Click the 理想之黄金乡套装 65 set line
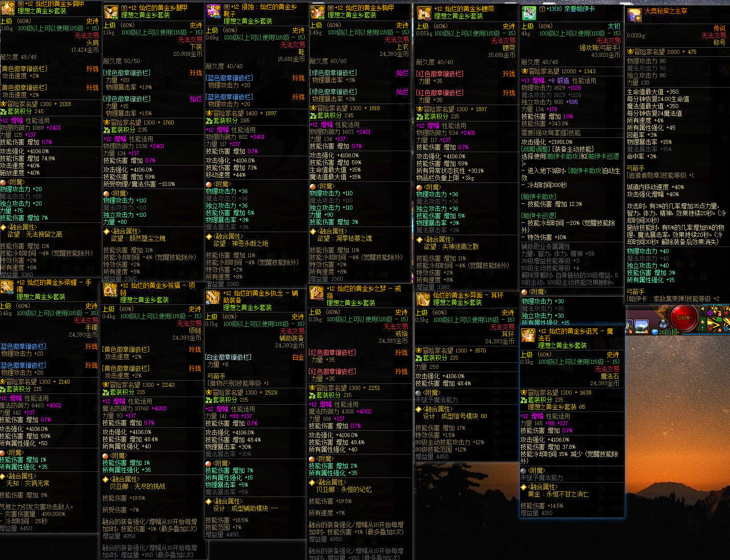 tap(556, 407)
